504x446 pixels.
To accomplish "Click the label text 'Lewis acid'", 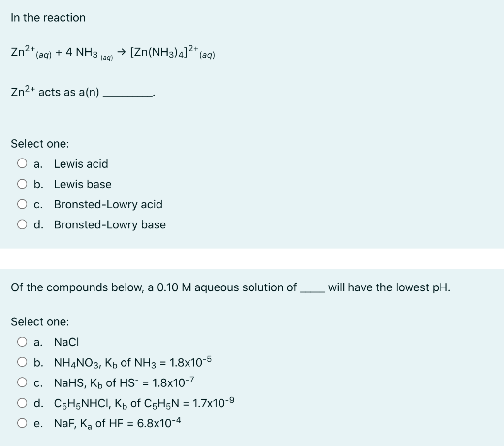I will (81, 164).
